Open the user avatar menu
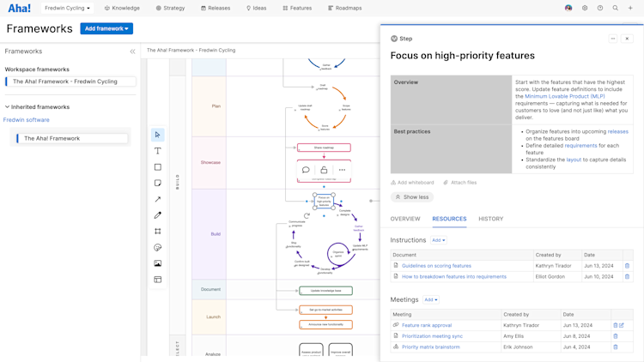Viewport: 644px width, 362px height. 568,8
